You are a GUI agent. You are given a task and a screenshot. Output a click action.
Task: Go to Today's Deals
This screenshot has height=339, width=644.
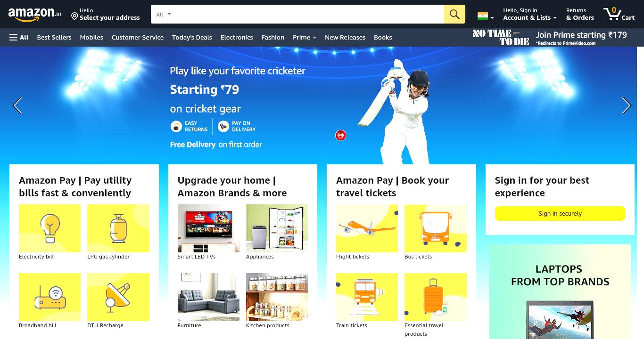coord(192,37)
